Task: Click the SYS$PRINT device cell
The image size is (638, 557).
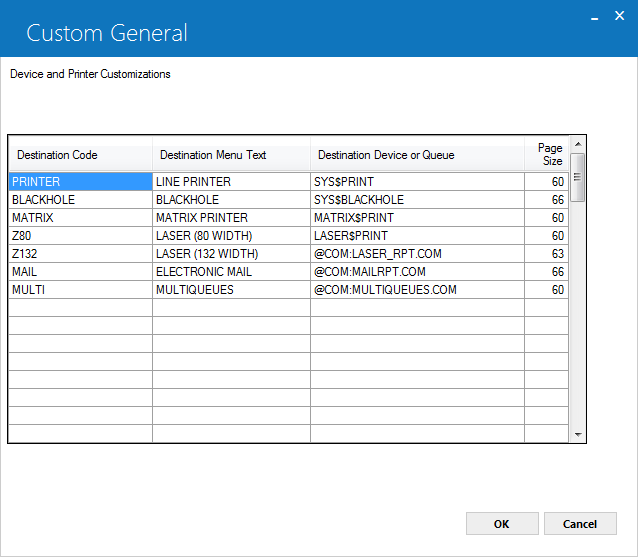Action: pyautogui.click(x=417, y=181)
